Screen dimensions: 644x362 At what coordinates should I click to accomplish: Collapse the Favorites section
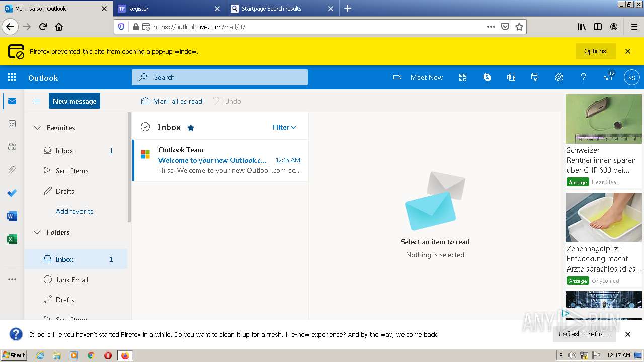[37, 128]
